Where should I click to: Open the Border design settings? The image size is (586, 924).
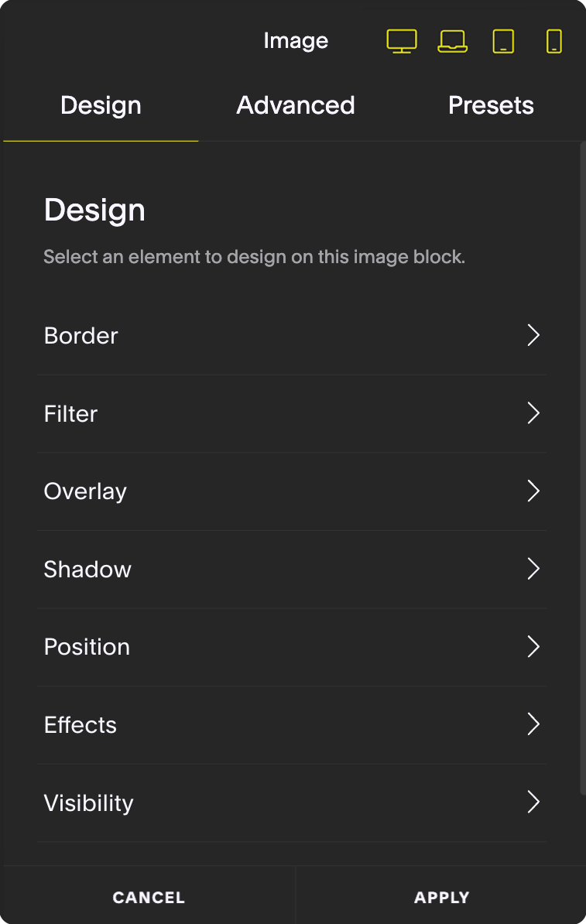pyautogui.click(x=81, y=336)
